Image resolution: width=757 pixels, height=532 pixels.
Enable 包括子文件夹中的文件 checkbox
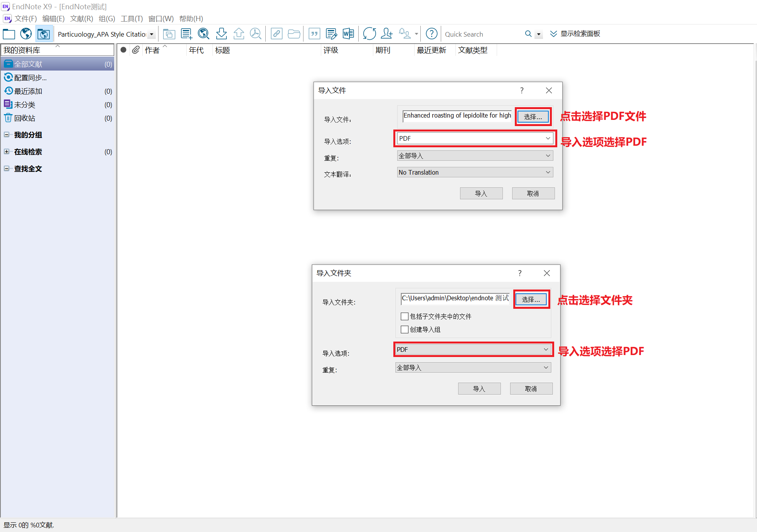point(405,317)
